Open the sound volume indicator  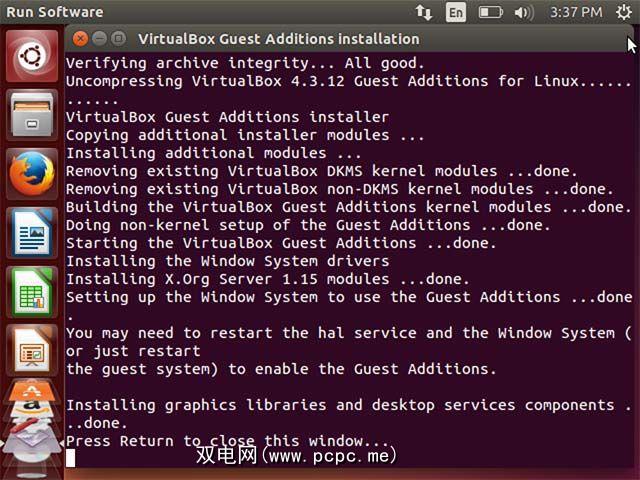tap(524, 12)
